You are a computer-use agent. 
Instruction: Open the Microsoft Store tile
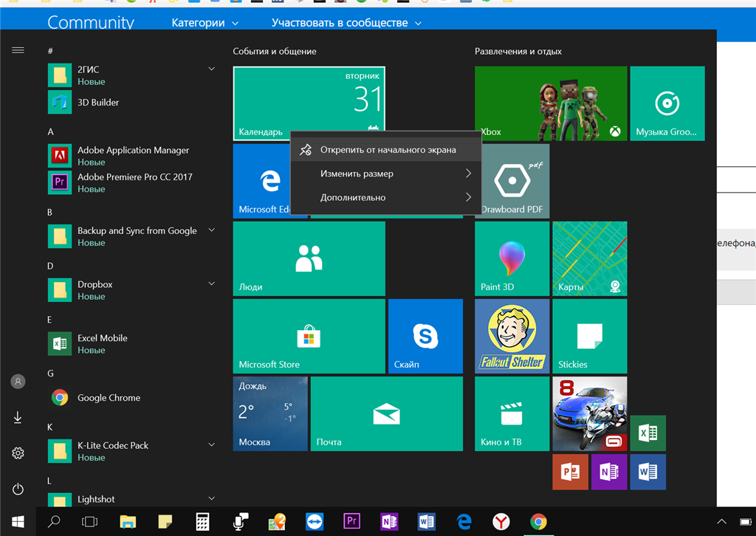[x=309, y=337]
